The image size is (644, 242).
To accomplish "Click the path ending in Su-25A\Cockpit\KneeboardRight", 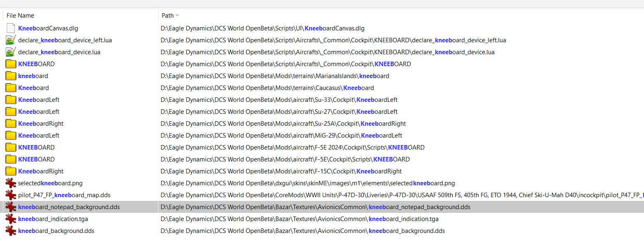I will [283, 124].
